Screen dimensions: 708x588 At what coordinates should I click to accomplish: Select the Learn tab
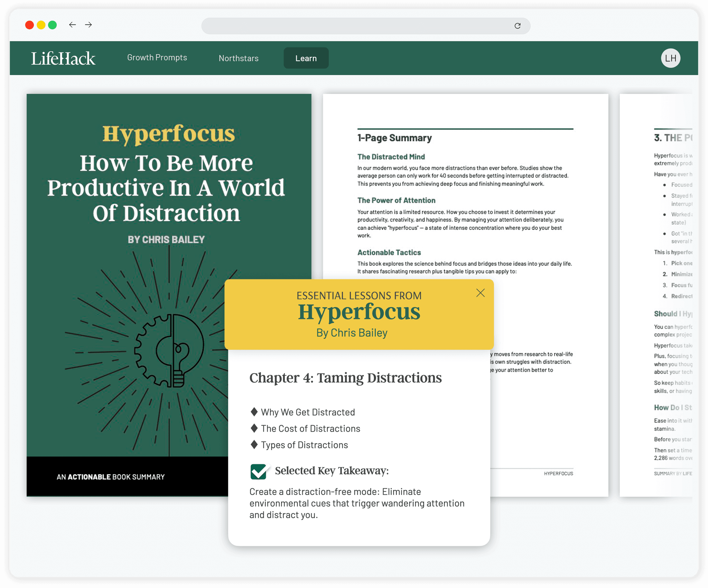coord(306,58)
